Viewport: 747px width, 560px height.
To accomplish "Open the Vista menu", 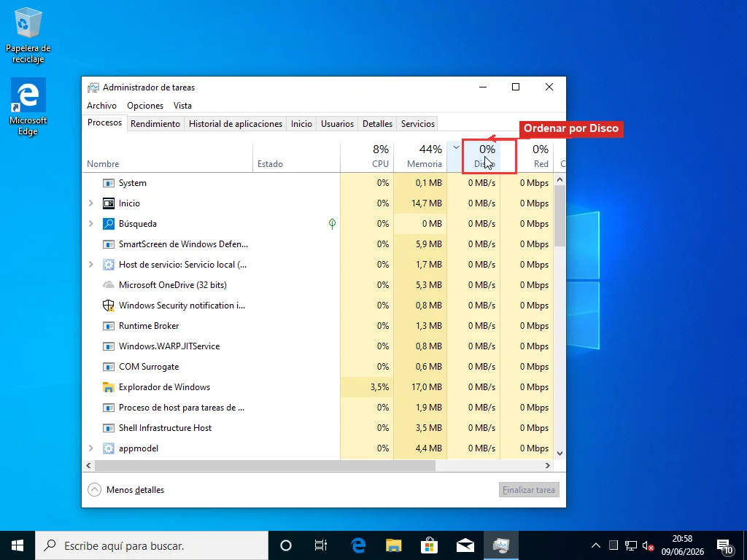I will 182,106.
